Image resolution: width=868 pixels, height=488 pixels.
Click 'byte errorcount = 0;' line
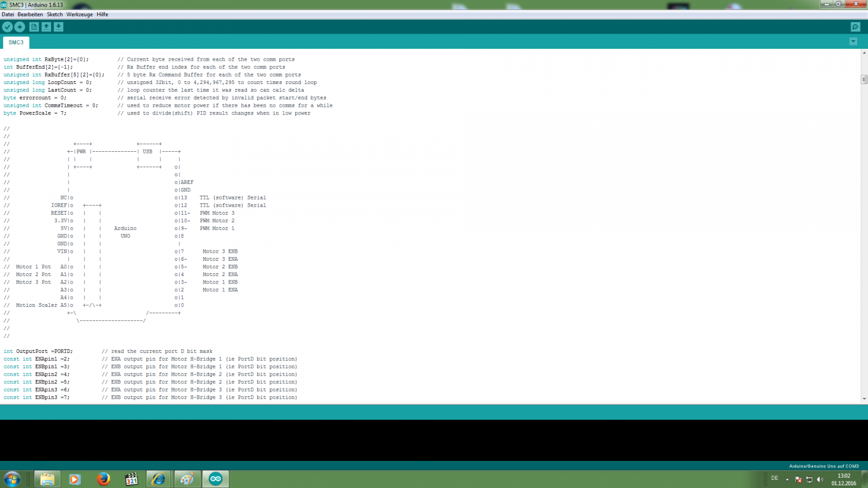click(35, 98)
